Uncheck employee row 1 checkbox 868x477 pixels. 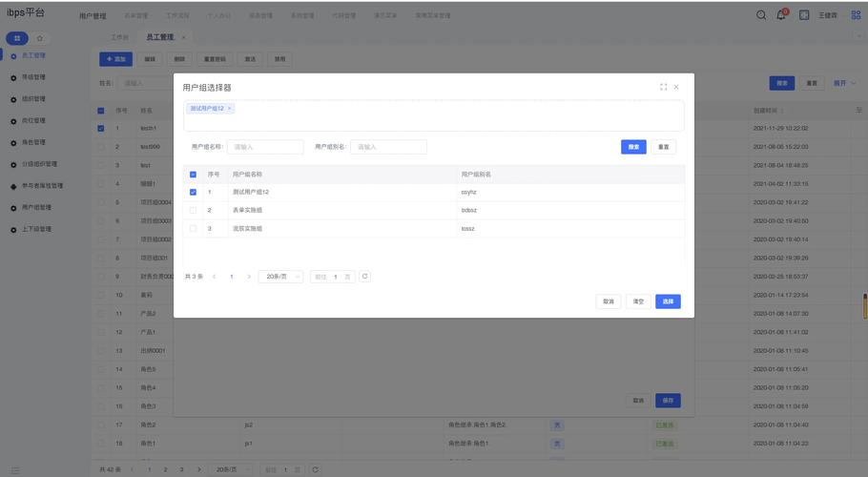pos(101,128)
